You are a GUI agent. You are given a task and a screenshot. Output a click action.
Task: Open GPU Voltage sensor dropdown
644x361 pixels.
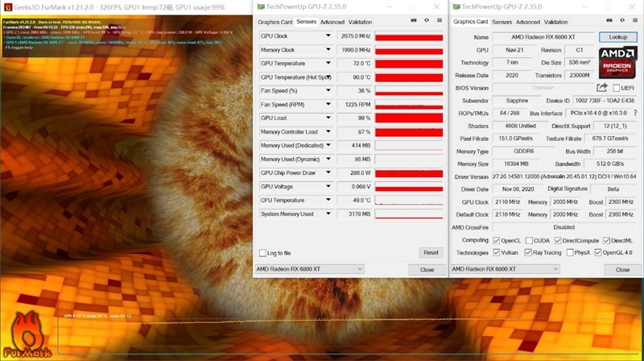click(328, 186)
